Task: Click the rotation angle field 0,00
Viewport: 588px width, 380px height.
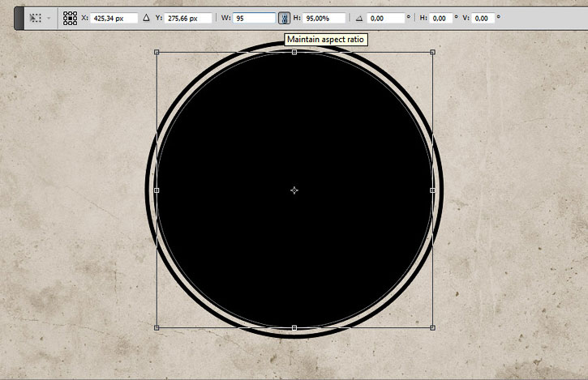Action: click(386, 18)
